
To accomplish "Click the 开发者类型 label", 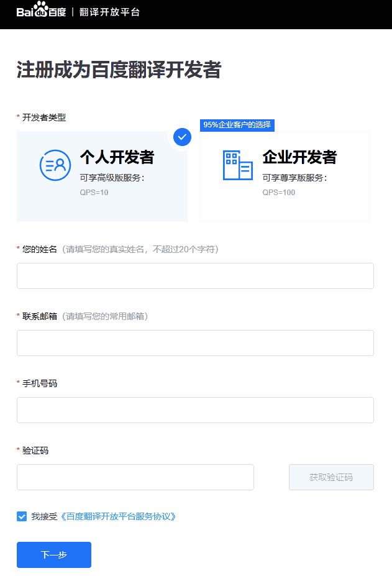I will 44,117.
